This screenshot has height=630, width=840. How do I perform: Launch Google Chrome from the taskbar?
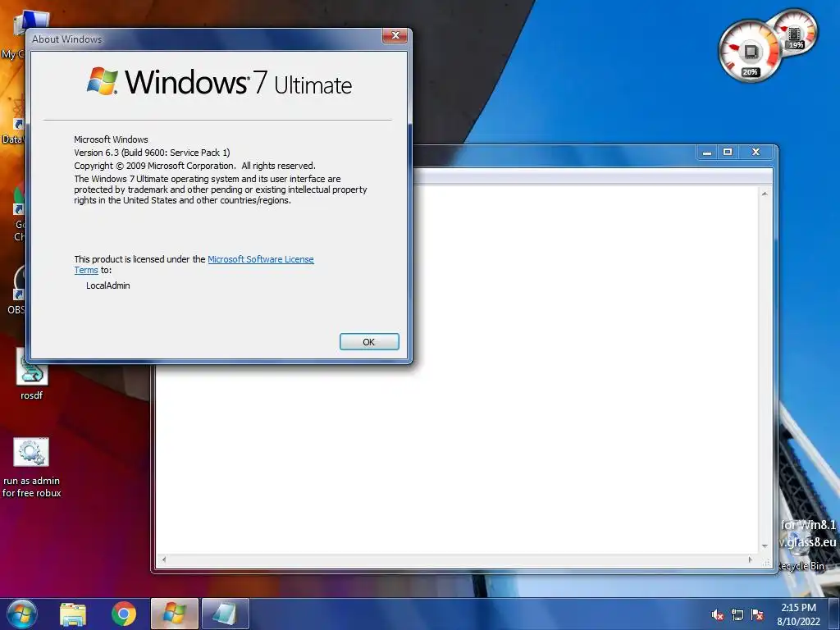point(124,614)
